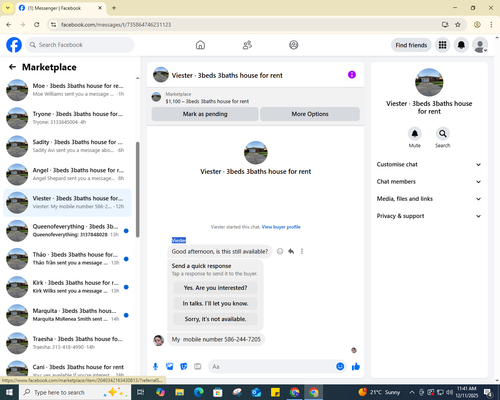
Task: Open the account profile dropdown menu
Action: point(480,45)
